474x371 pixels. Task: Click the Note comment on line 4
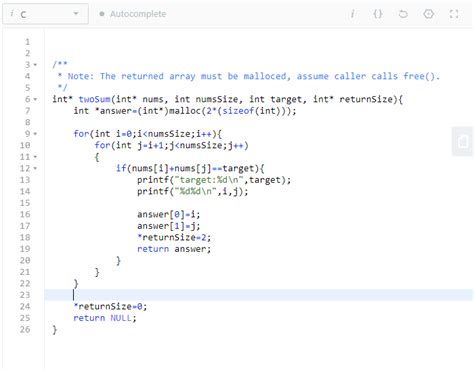[249, 76]
